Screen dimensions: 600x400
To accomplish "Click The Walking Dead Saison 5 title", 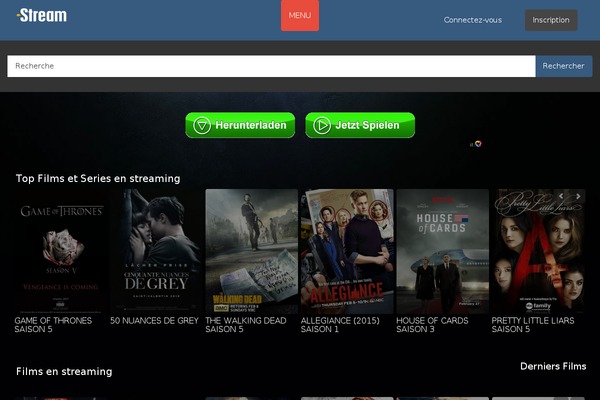I will click(x=246, y=325).
